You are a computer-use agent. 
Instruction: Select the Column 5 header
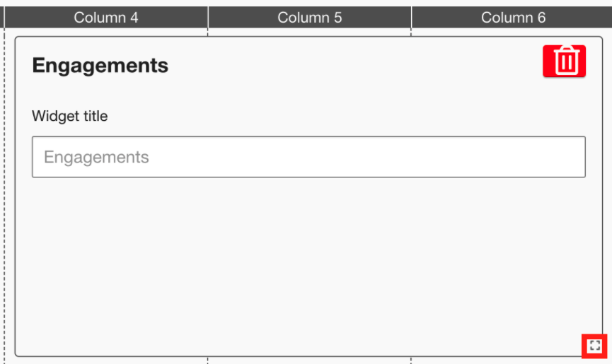(x=309, y=18)
